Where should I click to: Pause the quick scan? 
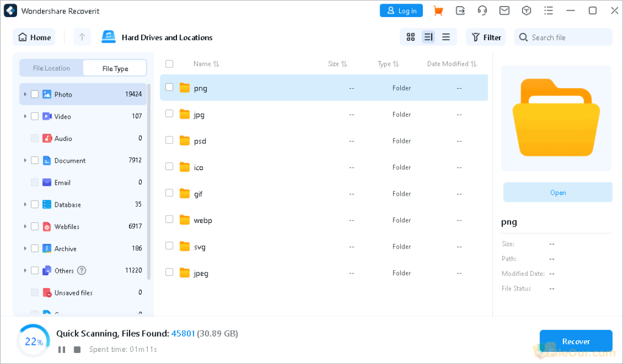pyautogui.click(x=61, y=349)
